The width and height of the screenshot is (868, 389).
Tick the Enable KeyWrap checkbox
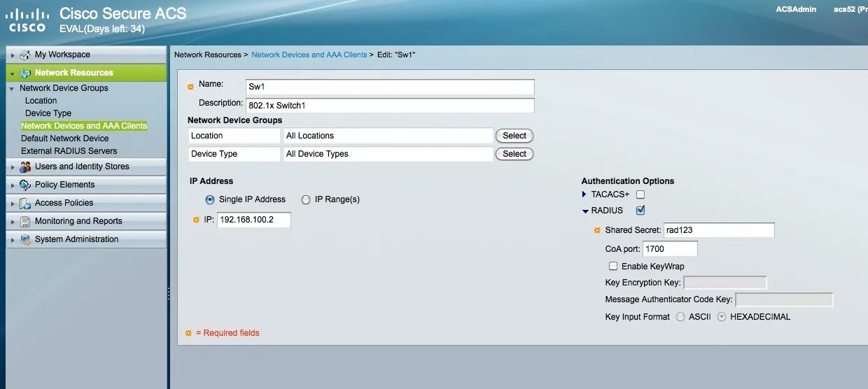(x=613, y=267)
